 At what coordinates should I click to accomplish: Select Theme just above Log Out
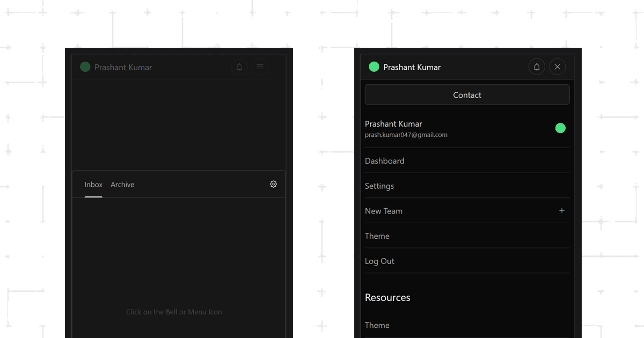(x=377, y=236)
